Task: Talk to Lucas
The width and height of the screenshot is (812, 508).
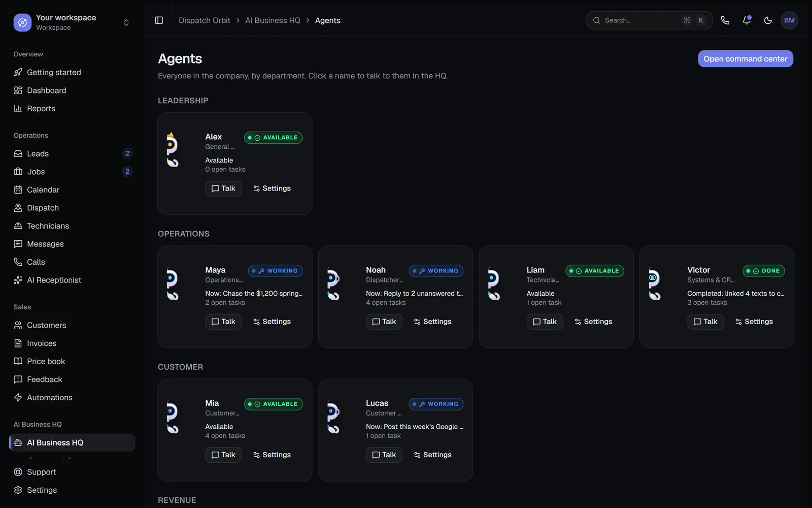Action: point(384,455)
